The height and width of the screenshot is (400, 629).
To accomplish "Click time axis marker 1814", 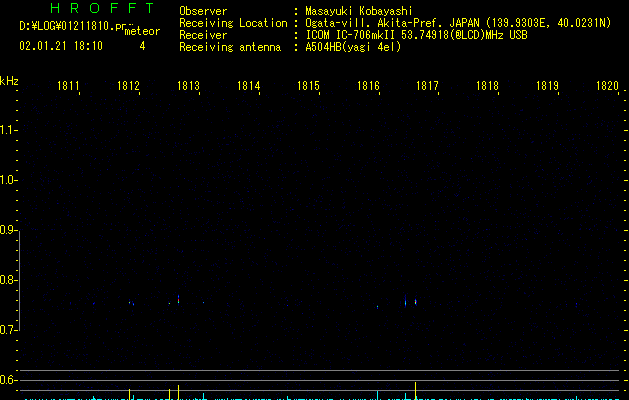I will (x=248, y=86).
